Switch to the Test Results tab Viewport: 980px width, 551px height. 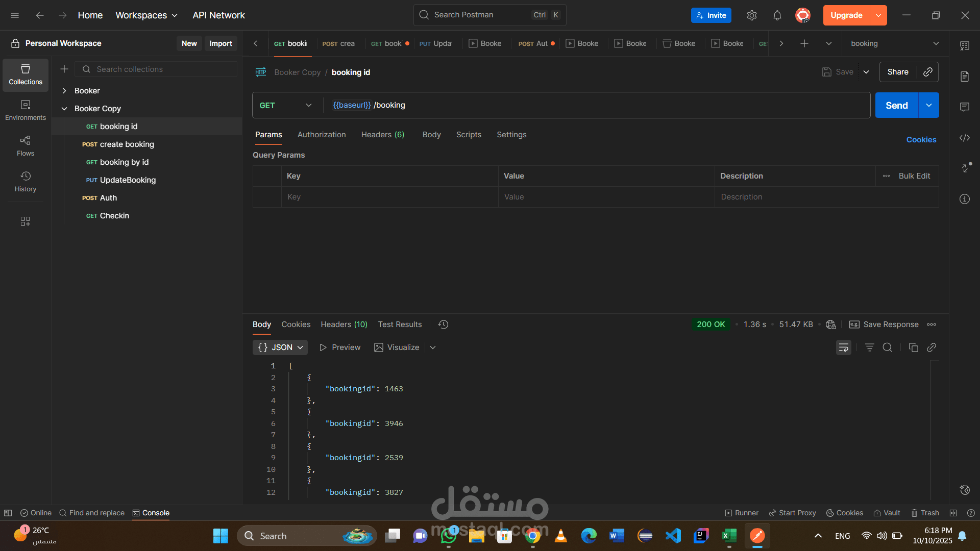coord(400,324)
